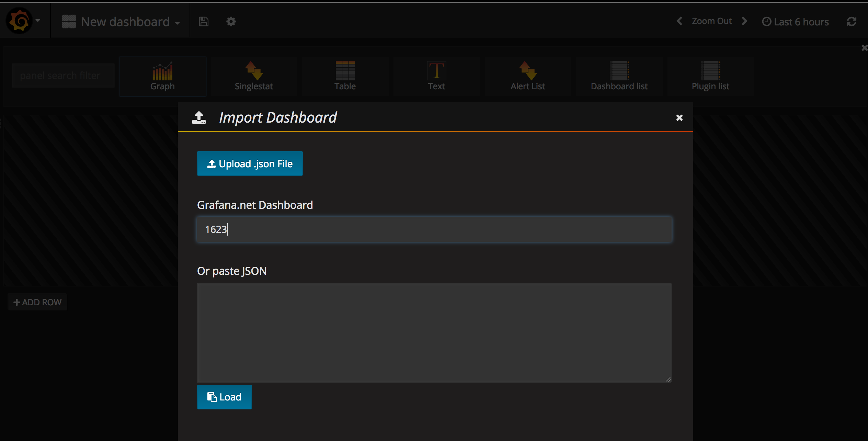Image resolution: width=868 pixels, height=441 pixels.
Task: Click the refresh dashboard icon
Action: (x=852, y=22)
